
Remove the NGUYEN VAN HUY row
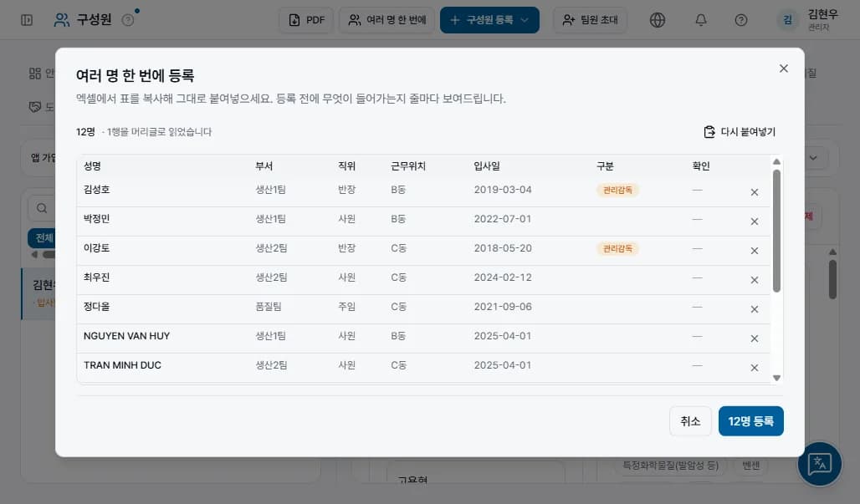[x=754, y=339]
